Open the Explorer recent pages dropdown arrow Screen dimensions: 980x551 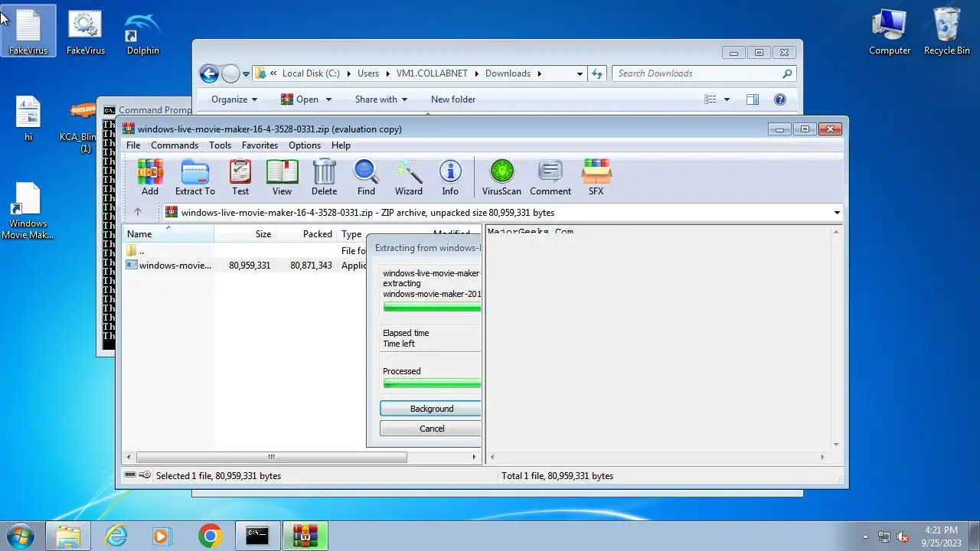coord(246,74)
